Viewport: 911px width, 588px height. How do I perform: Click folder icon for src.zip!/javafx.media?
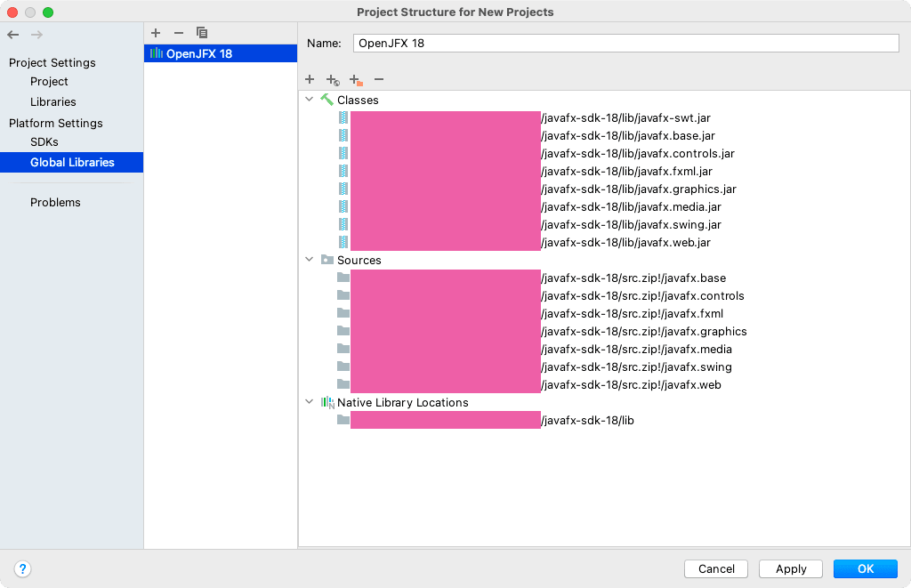click(x=343, y=349)
